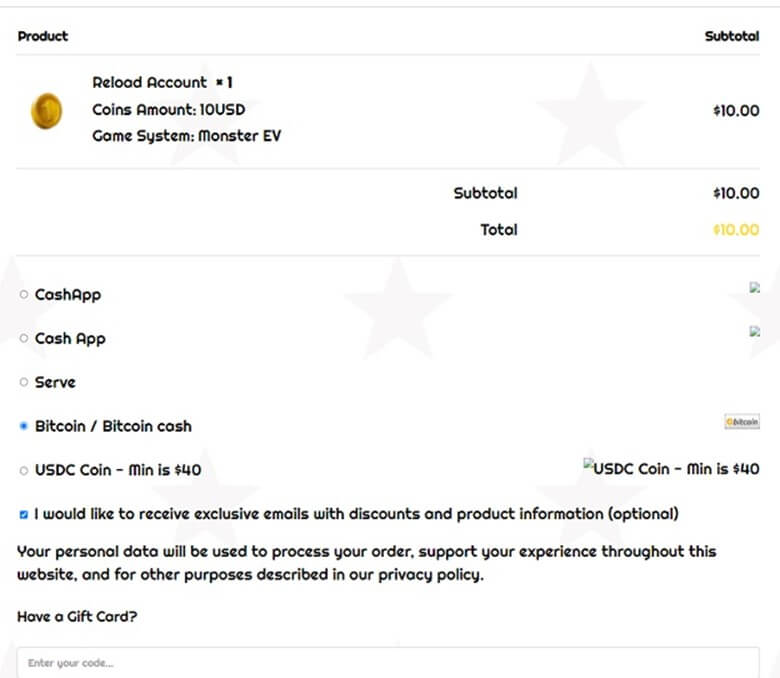
Task: Click the exclusive emails checkbox label text
Action: pyautogui.click(x=356, y=514)
